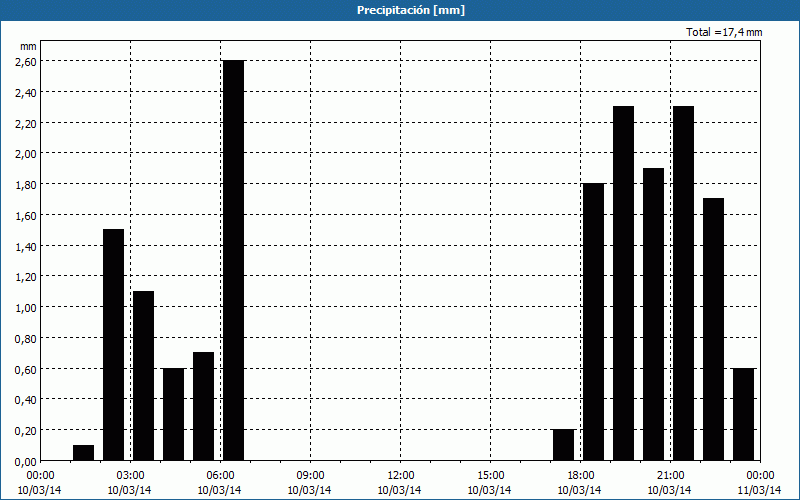800x500 pixels.
Task: Click the 'Precipitación [mm]' chart title
Action: [x=411, y=10]
